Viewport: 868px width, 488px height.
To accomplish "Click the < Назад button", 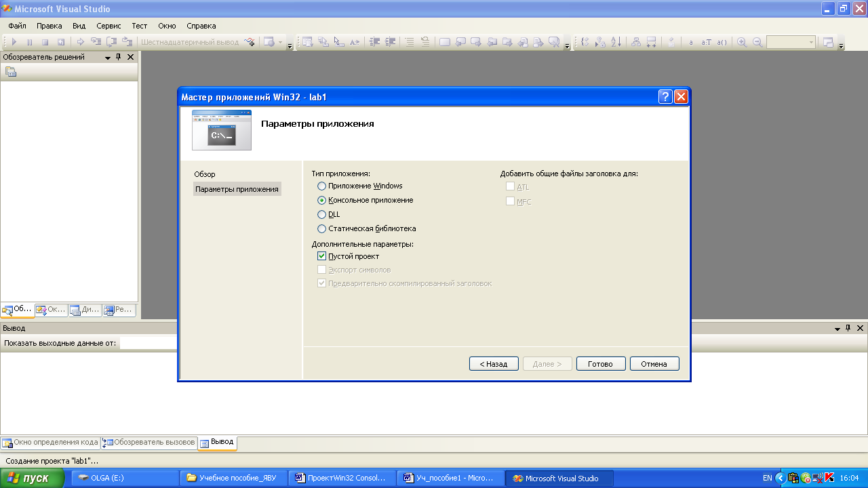I will point(494,364).
